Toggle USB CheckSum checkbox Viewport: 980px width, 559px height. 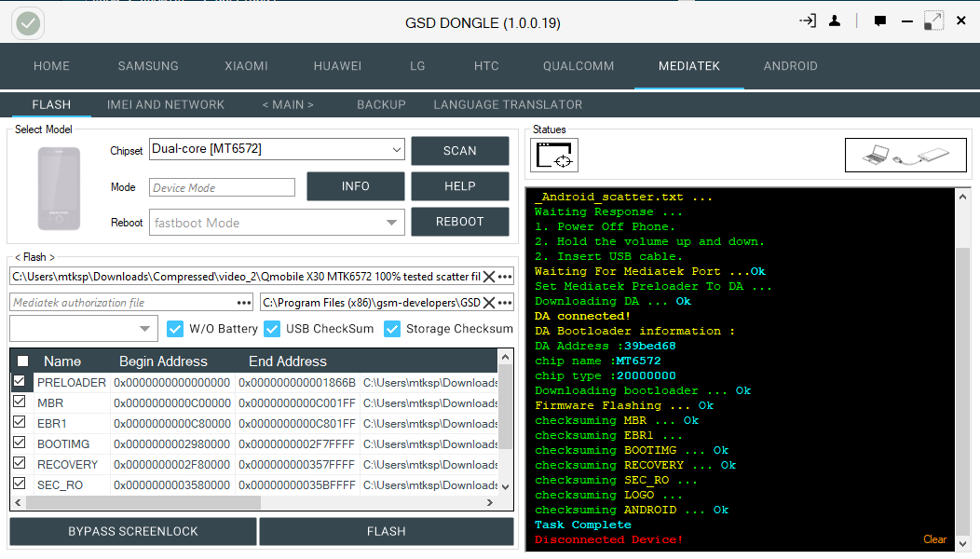272,329
